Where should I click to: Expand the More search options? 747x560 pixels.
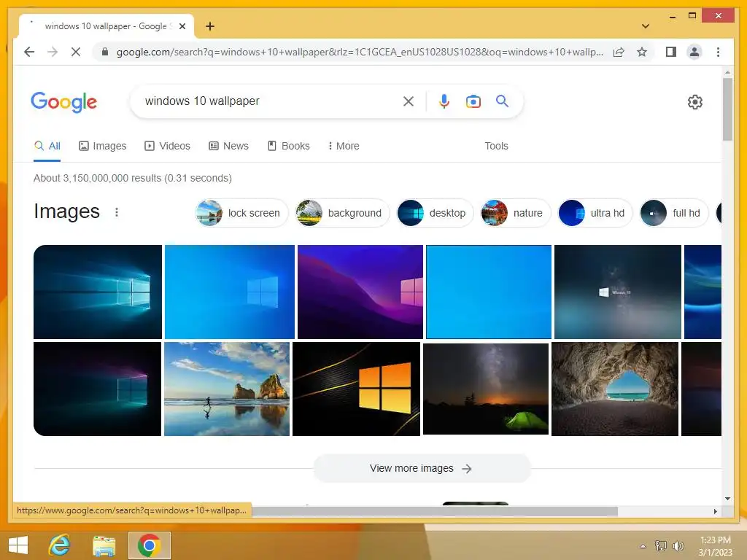tap(344, 146)
